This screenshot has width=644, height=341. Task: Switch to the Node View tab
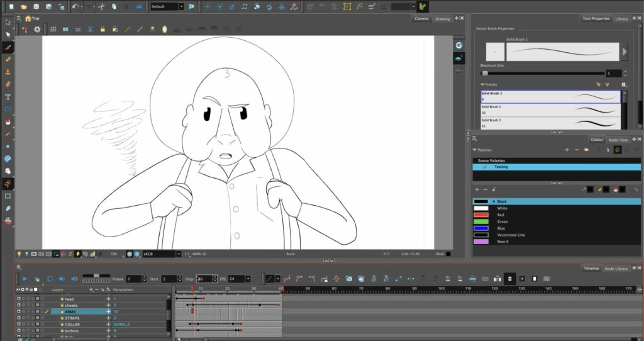point(618,140)
